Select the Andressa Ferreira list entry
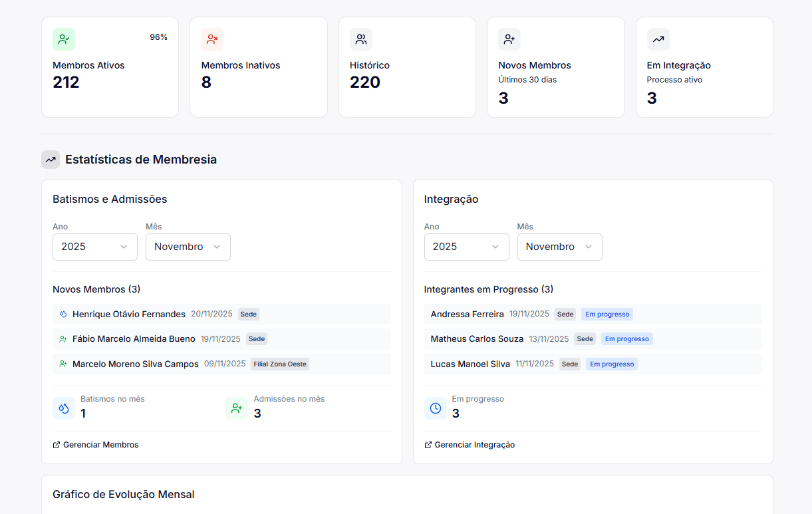The width and height of the screenshot is (812, 514). [x=467, y=314]
